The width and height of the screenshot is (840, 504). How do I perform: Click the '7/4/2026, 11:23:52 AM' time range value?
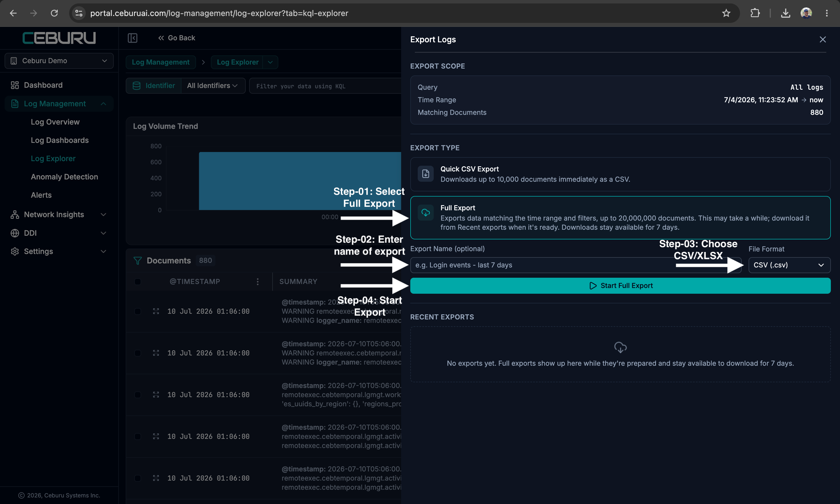[x=761, y=100]
